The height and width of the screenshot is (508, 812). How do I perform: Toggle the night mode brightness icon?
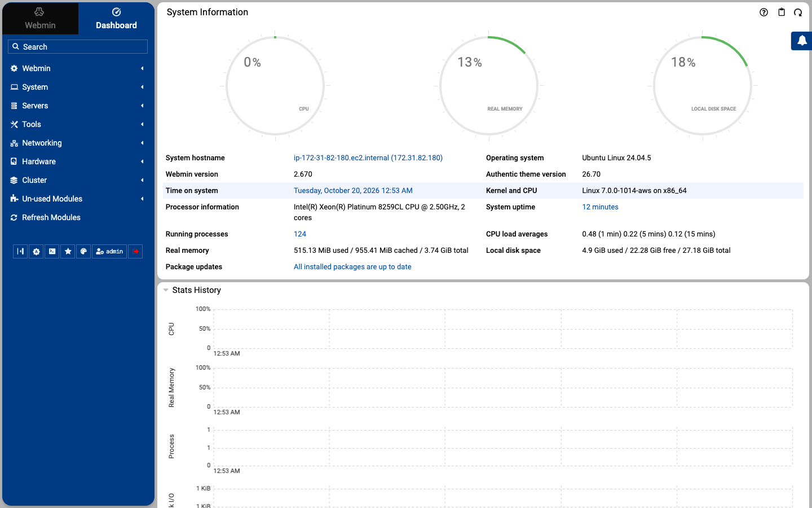36,252
